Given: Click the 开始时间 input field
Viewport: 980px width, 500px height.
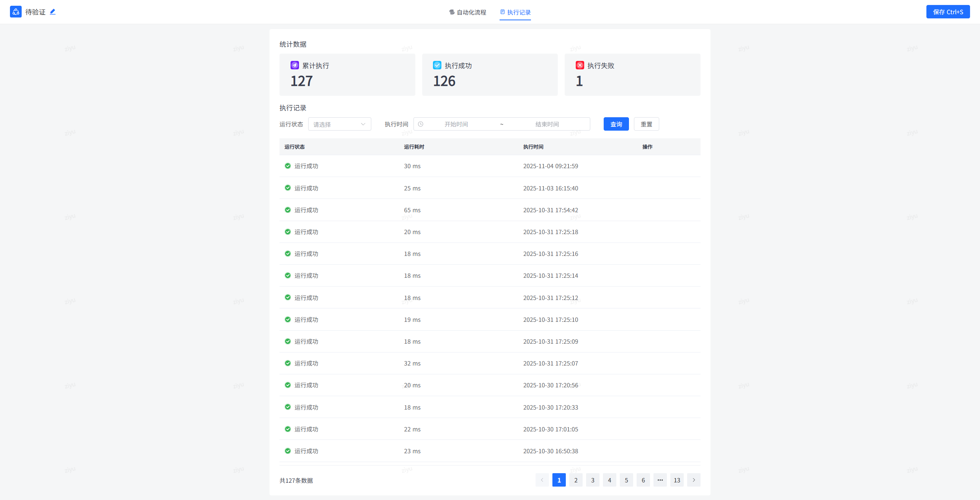Looking at the screenshot, I should pos(456,124).
